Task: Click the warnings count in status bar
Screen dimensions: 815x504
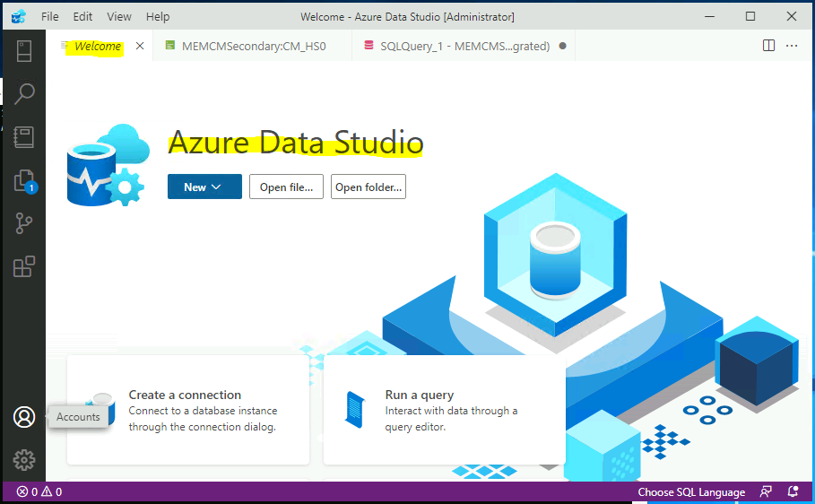Action: pos(51,492)
